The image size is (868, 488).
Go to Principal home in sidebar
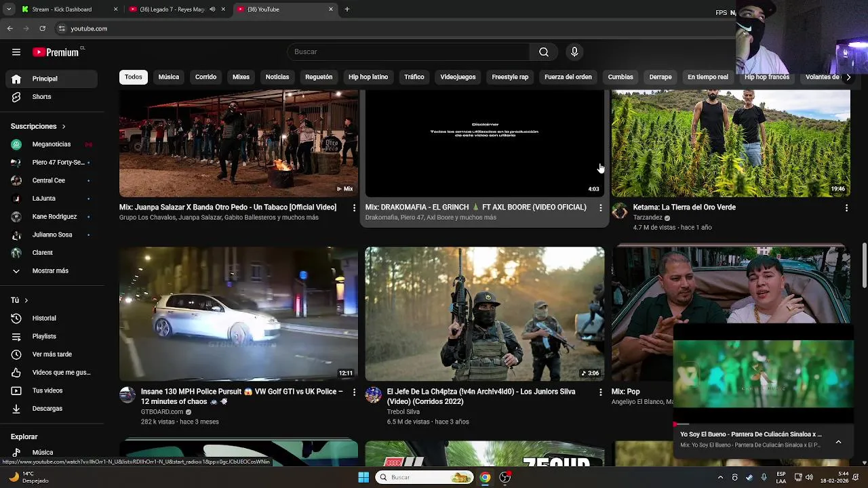point(52,79)
